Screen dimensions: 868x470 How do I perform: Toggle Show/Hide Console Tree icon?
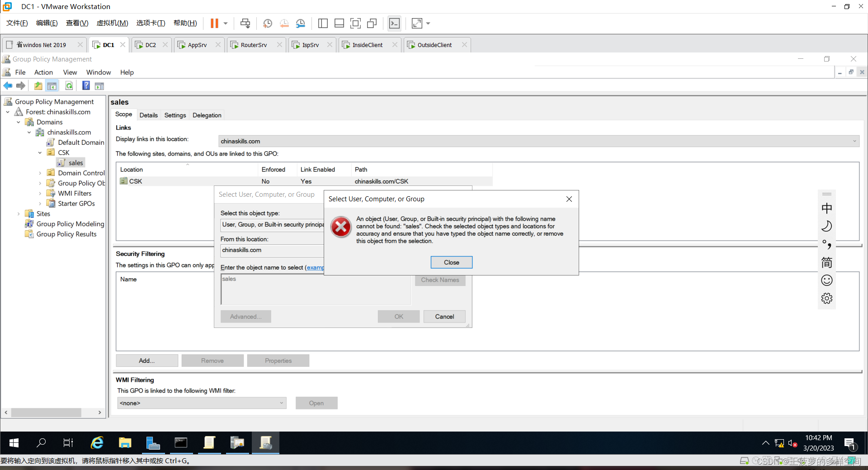pos(52,85)
